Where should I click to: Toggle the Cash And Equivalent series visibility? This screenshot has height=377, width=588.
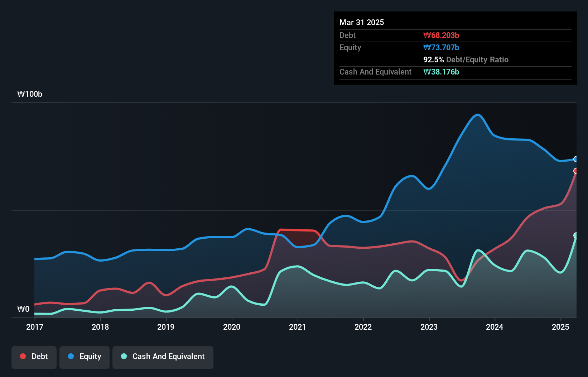click(x=163, y=357)
